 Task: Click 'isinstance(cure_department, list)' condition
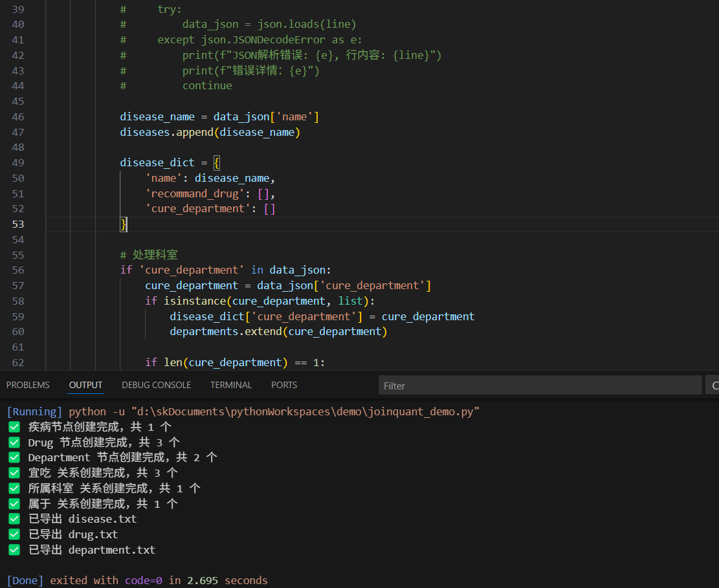click(x=266, y=301)
